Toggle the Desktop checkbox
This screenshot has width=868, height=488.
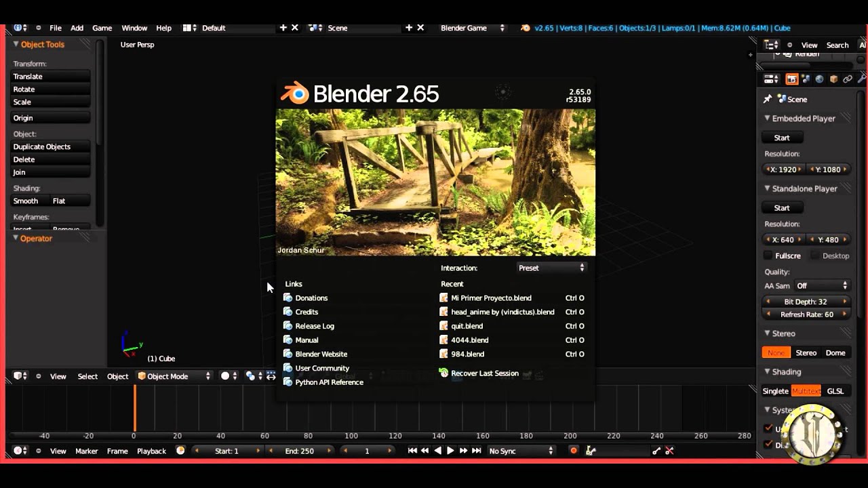[815, 256]
